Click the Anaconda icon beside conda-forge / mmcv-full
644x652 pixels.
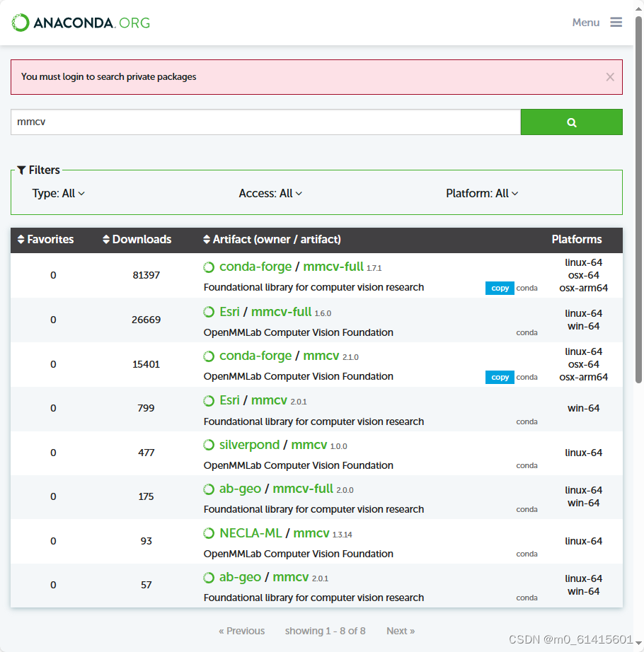pos(209,267)
